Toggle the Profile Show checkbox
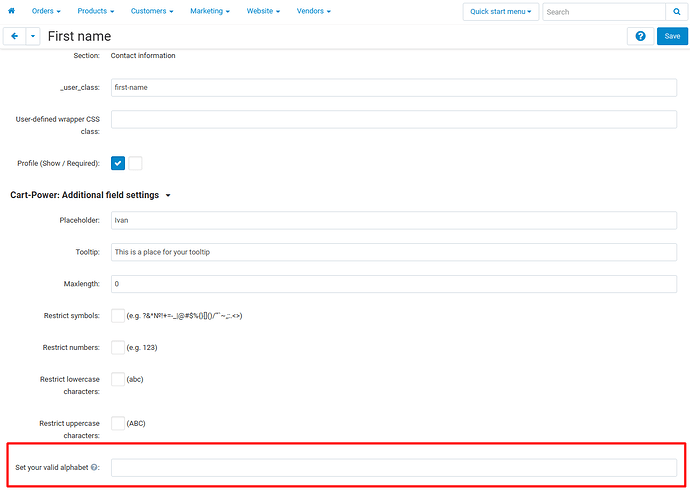 (x=118, y=163)
